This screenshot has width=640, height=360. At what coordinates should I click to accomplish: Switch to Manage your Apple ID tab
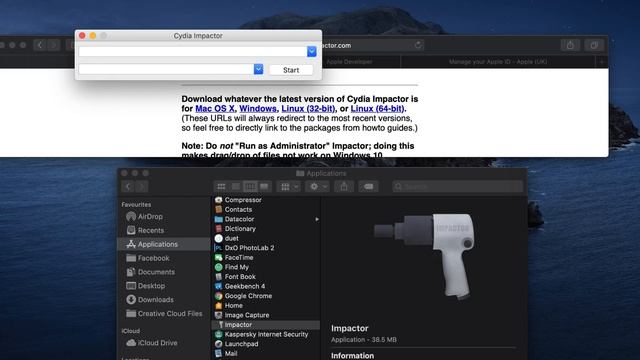[x=498, y=62]
